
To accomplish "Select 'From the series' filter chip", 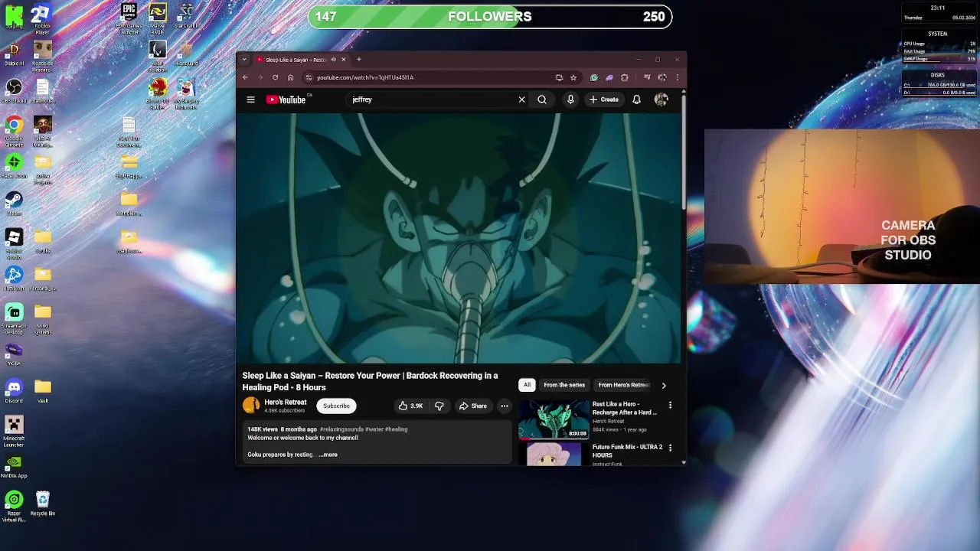I will [564, 385].
